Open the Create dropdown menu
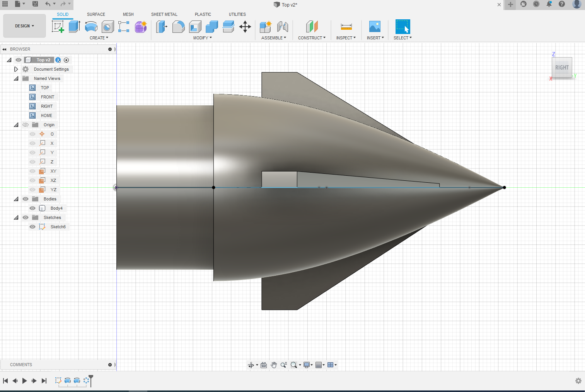This screenshot has height=392, width=585. click(x=99, y=37)
